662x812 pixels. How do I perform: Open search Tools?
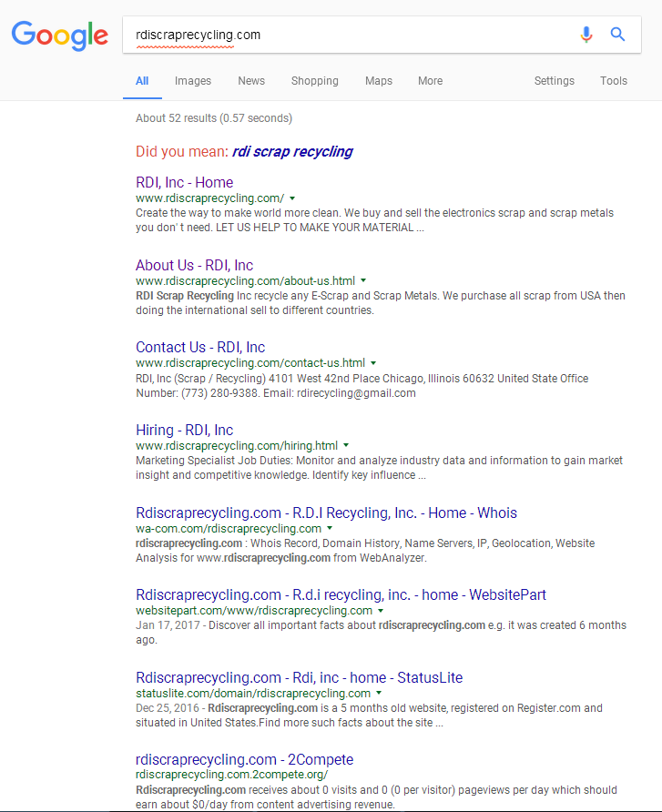614,81
